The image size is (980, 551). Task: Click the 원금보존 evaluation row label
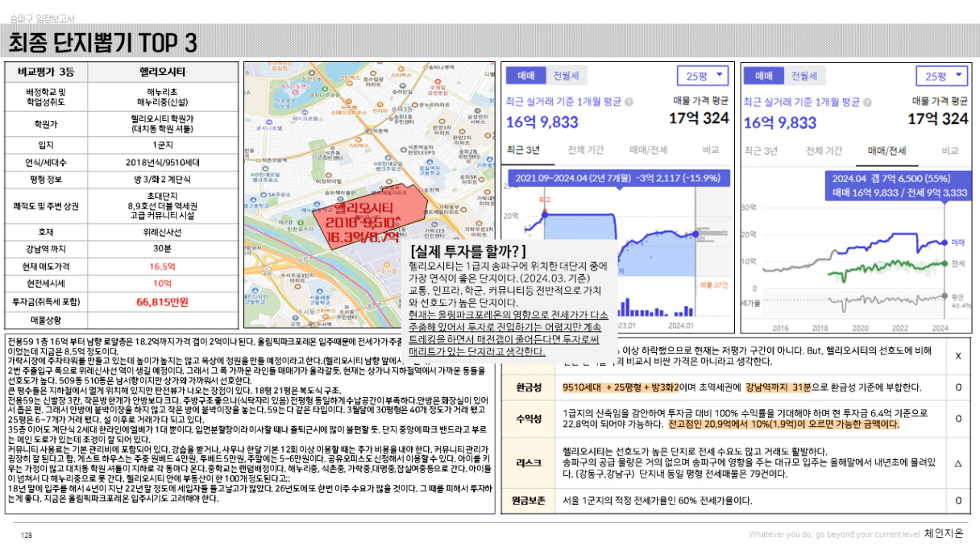pos(529,500)
